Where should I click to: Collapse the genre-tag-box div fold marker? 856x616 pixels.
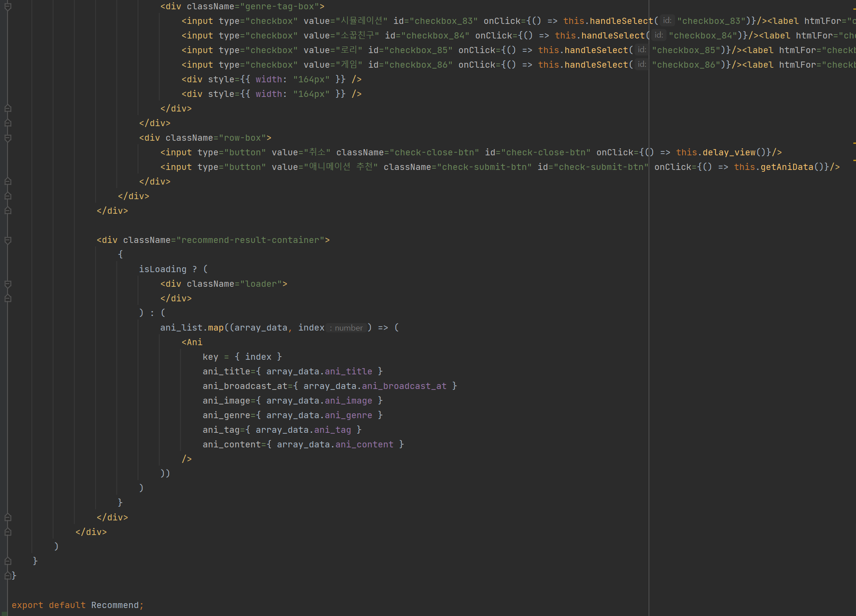tap(8, 6)
